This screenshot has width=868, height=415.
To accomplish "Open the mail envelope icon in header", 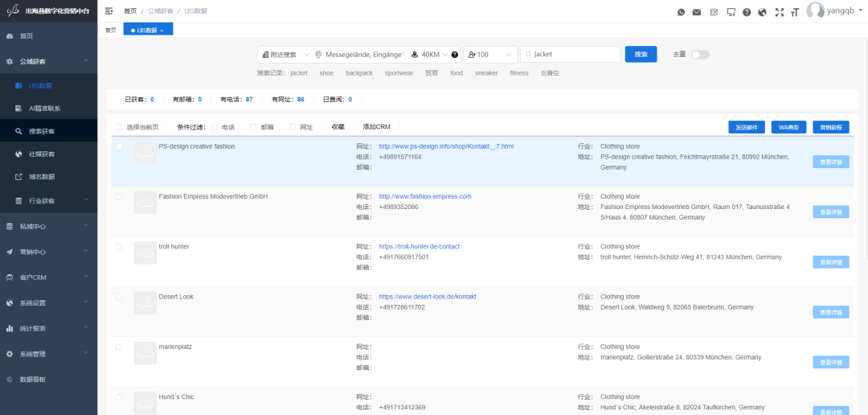I will [x=697, y=12].
